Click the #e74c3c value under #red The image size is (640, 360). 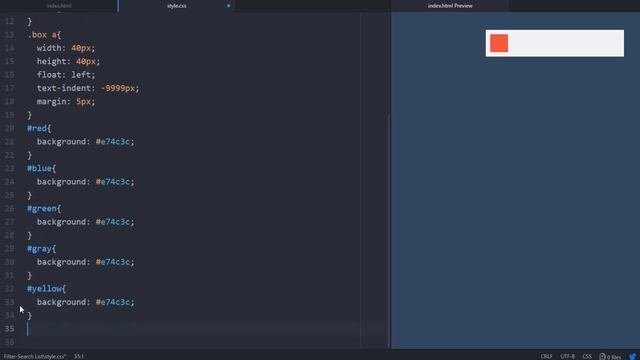[113, 142]
